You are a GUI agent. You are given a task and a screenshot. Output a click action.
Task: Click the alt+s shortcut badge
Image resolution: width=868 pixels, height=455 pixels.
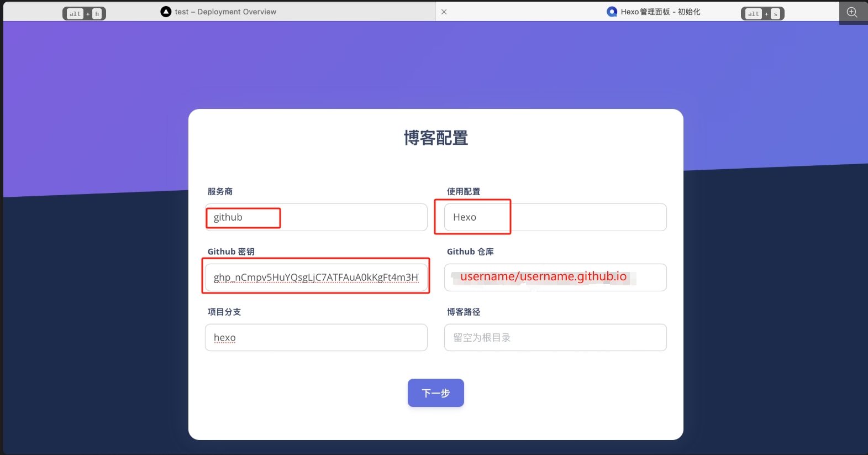(x=762, y=13)
